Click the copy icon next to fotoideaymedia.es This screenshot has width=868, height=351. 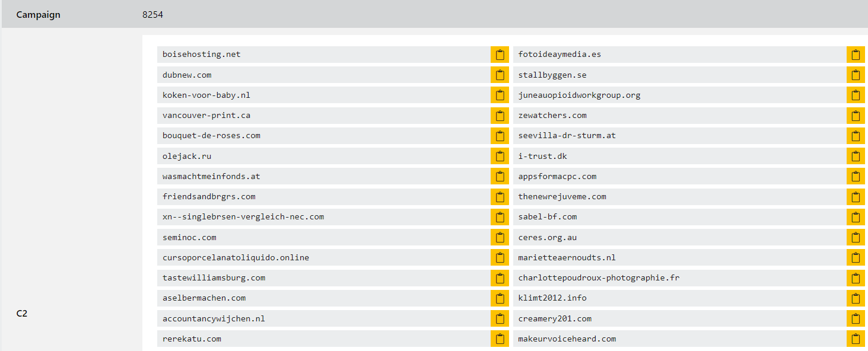(x=855, y=55)
